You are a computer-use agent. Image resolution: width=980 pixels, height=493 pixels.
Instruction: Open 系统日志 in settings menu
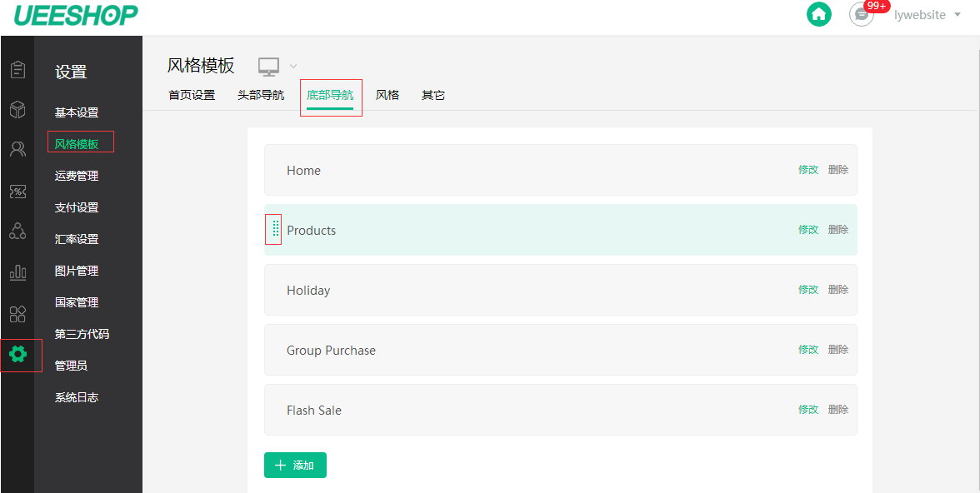(77, 397)
